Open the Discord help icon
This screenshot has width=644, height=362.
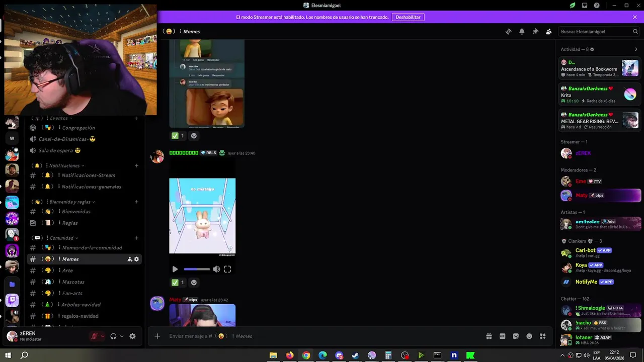[x=597, y=6]
